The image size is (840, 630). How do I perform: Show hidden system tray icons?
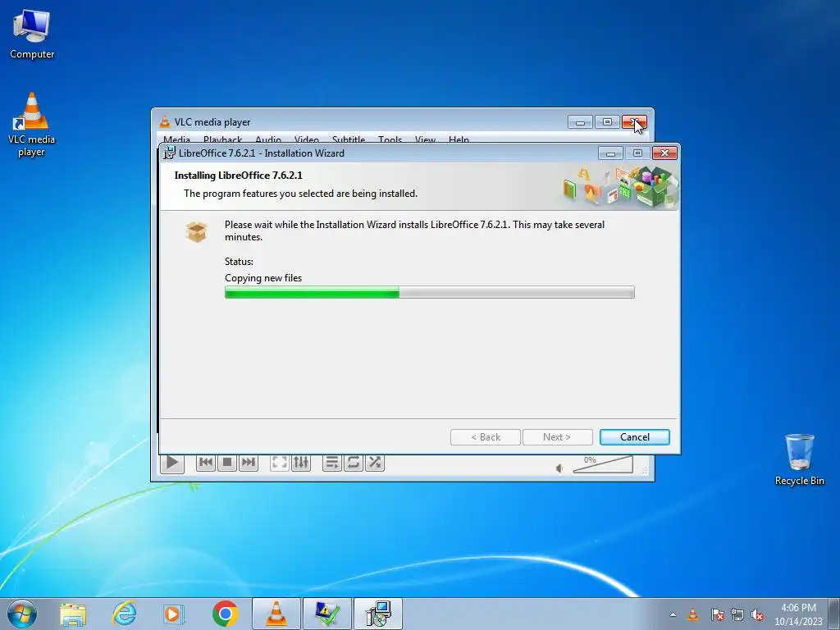coord(673,614)
